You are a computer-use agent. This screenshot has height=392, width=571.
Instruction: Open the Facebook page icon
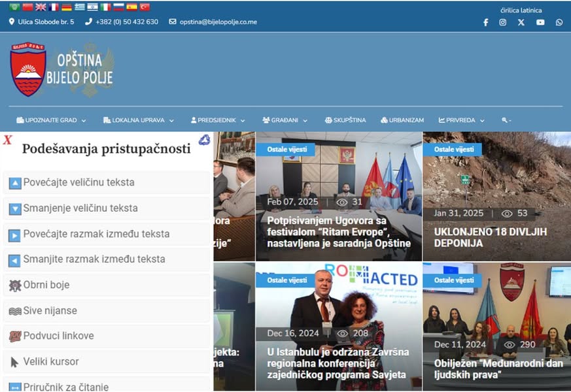[x=486, y=23]
